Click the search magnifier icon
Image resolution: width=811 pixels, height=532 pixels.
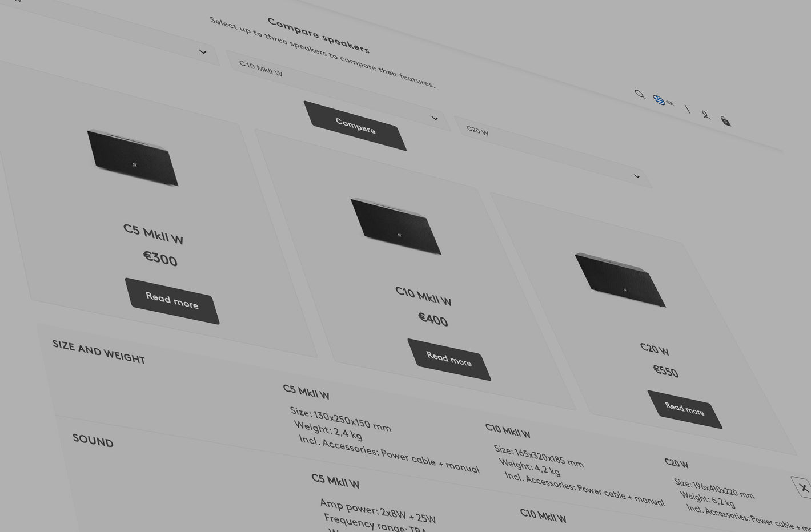[640, 94]
